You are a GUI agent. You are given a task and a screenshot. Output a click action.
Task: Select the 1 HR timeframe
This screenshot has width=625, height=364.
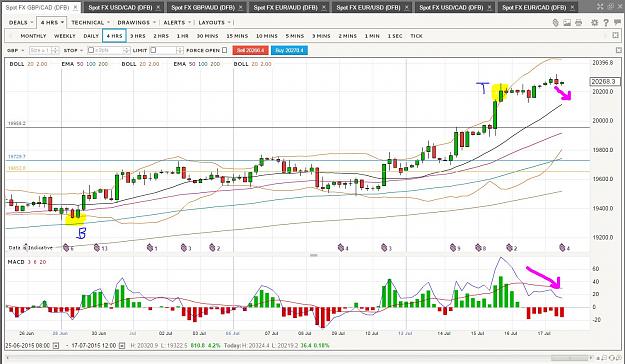tap(182, 36)
